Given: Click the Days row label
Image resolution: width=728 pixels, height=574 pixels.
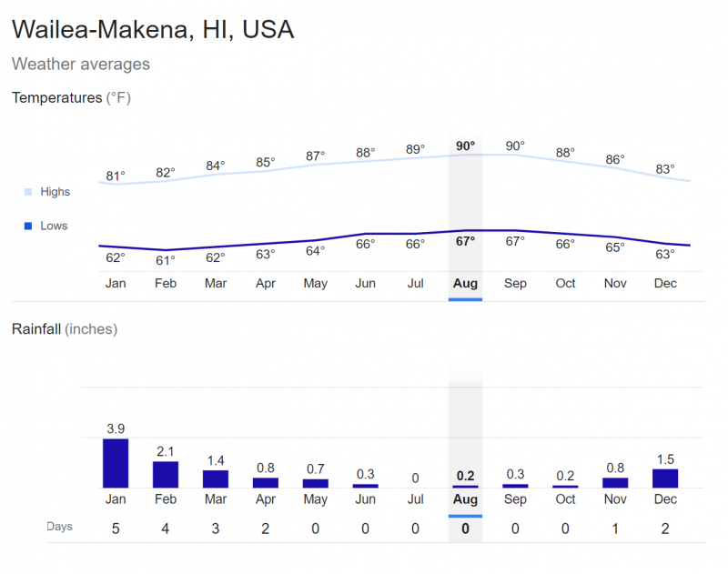Looking at the screenshot, I should 59,527.
